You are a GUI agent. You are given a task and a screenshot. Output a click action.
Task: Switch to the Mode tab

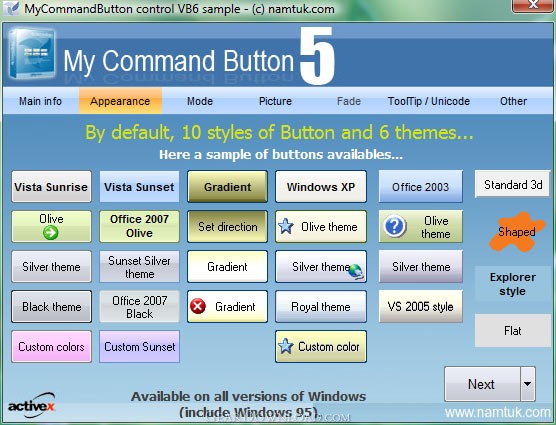pyautogui.click(x=200, y=101)
